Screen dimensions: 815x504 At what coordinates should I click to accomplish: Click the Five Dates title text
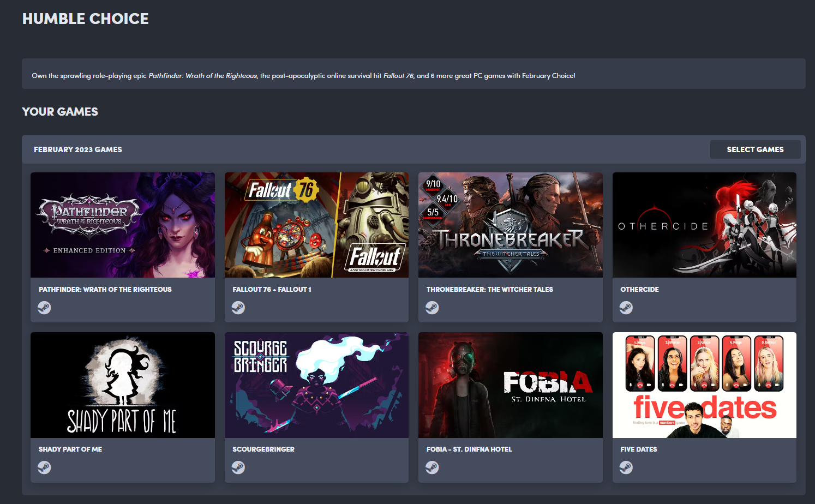click(639, 449)
